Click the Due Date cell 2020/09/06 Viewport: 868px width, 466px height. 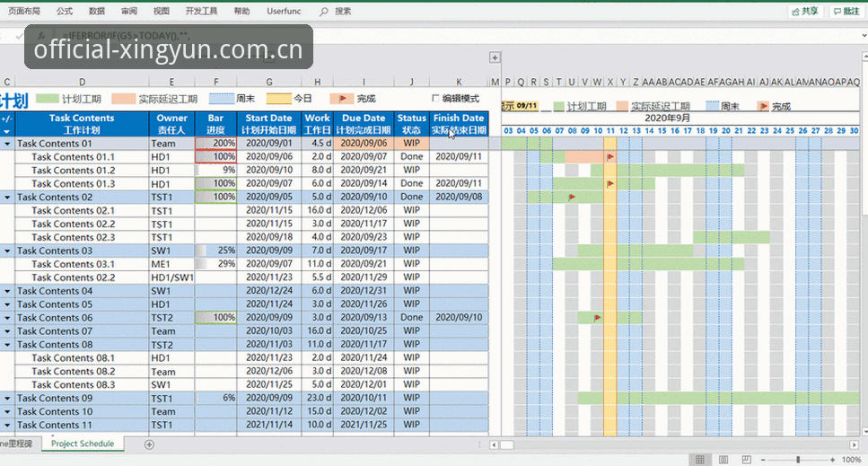pyautogui.click(x=364, y=144)
